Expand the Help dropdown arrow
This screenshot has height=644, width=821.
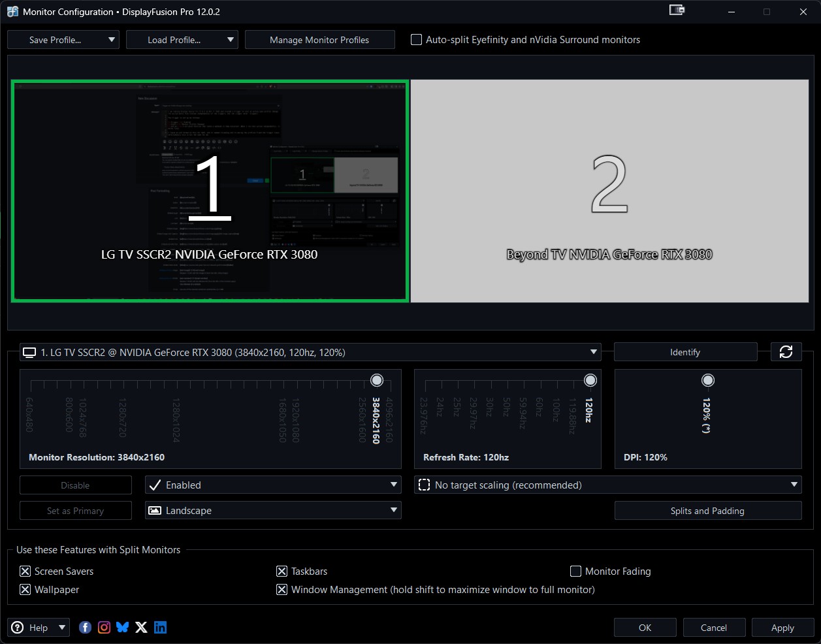[x=62, y=628]
